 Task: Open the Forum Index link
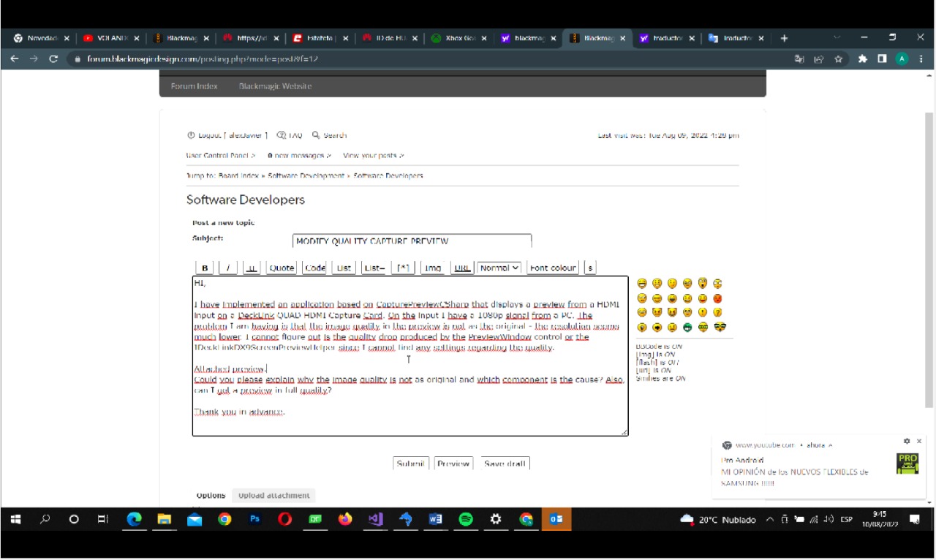194,86
